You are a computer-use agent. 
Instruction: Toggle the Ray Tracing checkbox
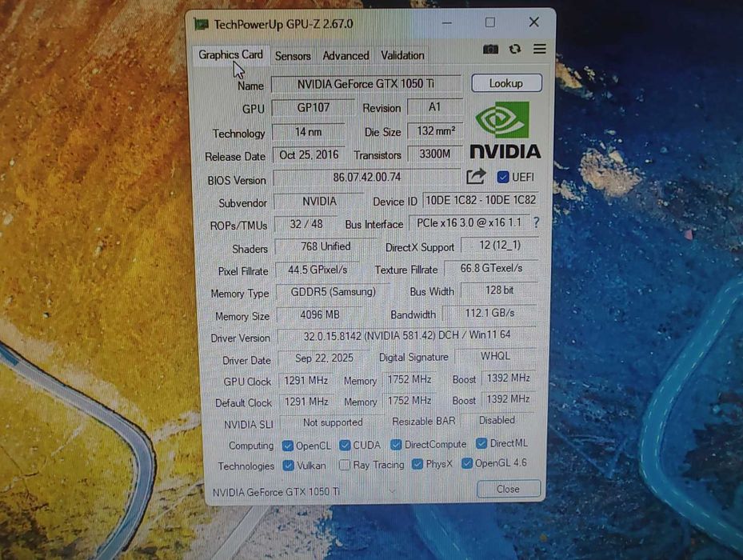click(x=345, y=465)
